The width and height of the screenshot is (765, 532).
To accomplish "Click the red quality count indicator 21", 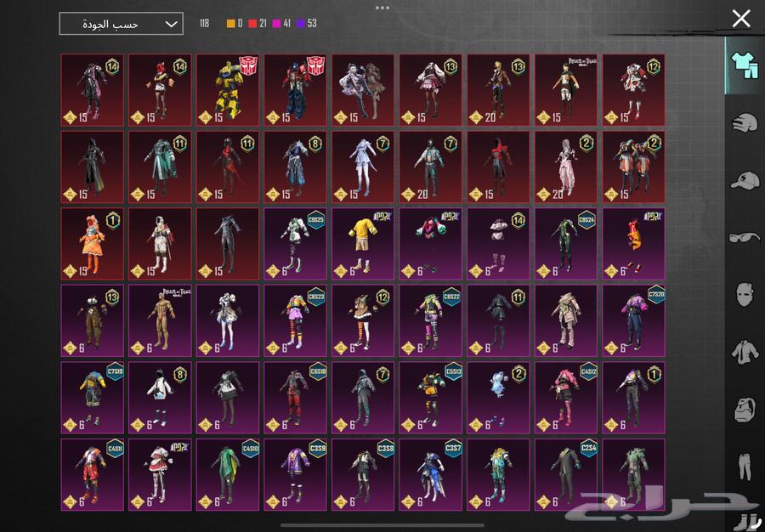I will [258, 24].
